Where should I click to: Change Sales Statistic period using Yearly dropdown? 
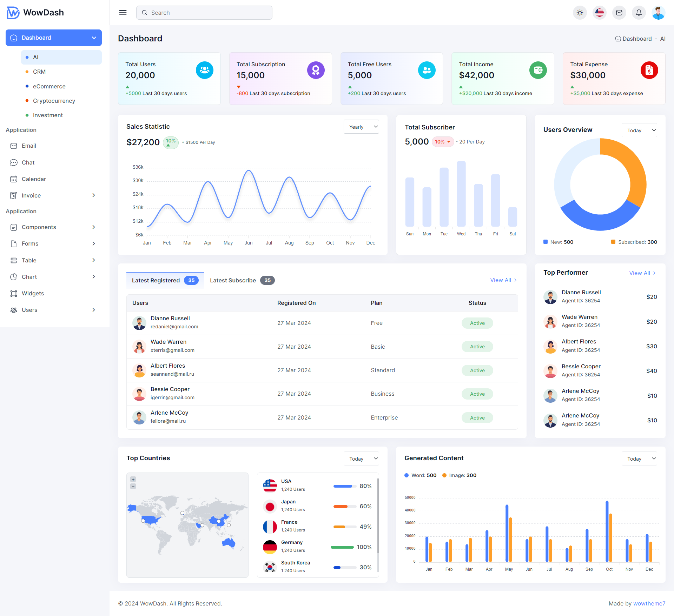(361, 127)
